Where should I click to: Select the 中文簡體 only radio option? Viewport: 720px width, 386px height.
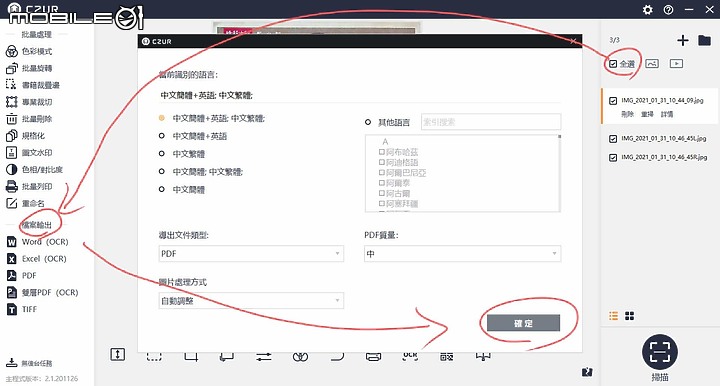tap(162, 189)
